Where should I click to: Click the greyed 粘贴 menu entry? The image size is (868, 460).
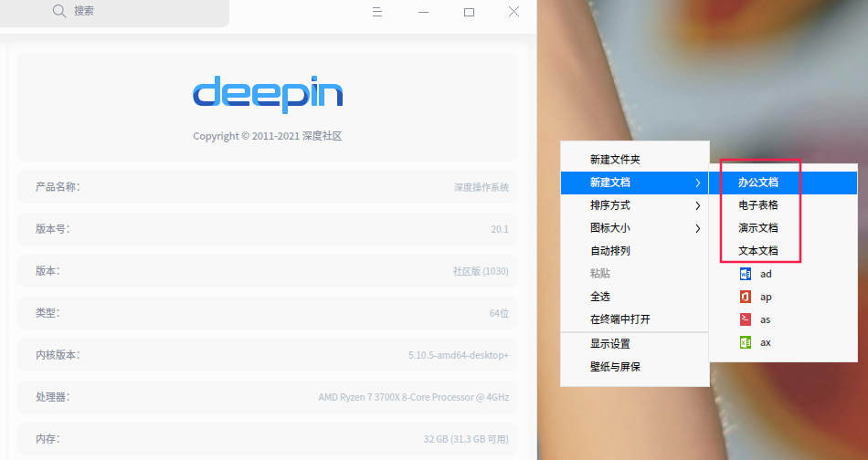pos(635,274)
